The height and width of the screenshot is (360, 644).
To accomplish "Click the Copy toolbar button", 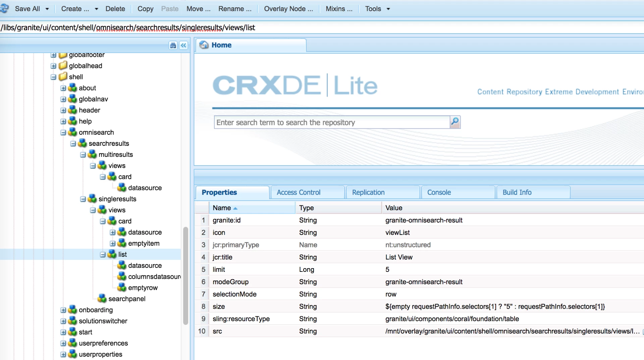I will [x=145, y=9].
